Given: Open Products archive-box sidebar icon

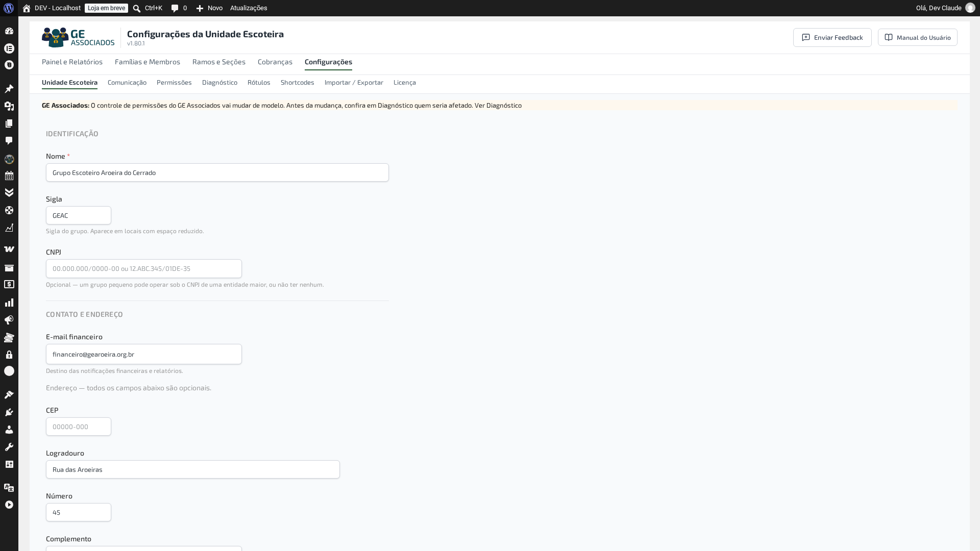Looking at the screenshot, I should (9, 268).
